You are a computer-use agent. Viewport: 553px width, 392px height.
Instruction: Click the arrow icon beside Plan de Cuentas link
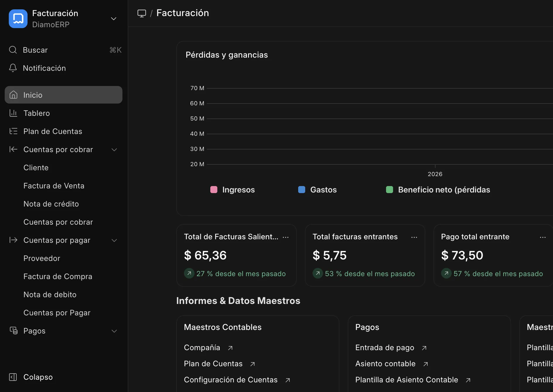point(252,364)
